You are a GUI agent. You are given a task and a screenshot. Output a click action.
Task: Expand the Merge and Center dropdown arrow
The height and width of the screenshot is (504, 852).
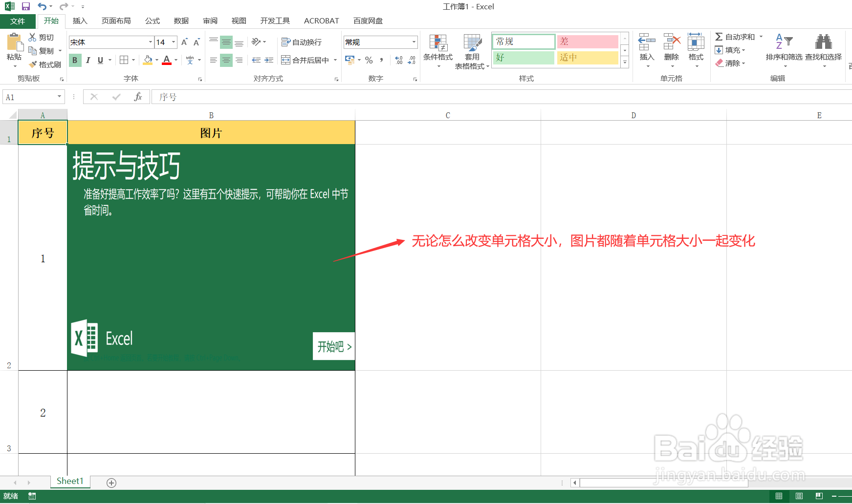pos(335,60)
